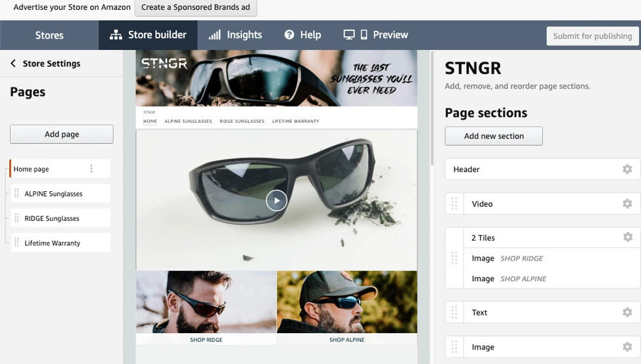641x364 pixels.
Task: Click the Help question mark icon
Action: click(x=289, y=35)
